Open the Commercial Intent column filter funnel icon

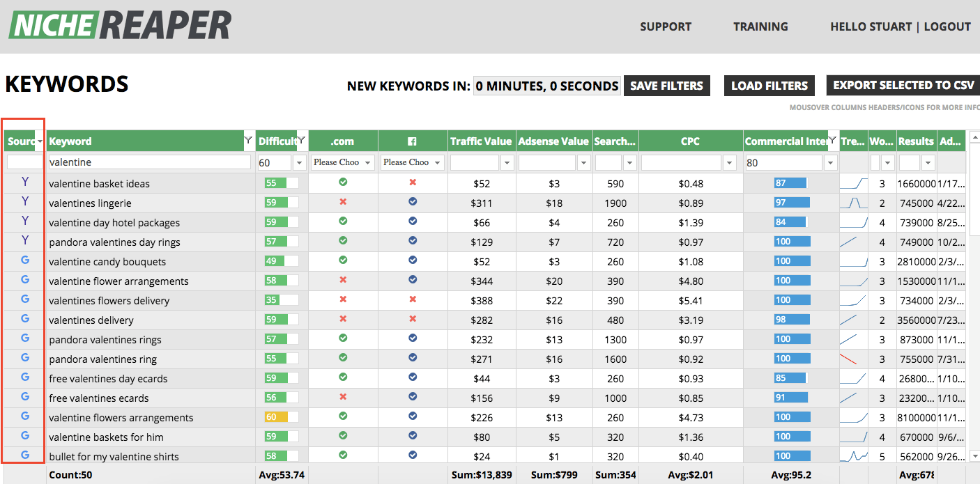[833, 140]
